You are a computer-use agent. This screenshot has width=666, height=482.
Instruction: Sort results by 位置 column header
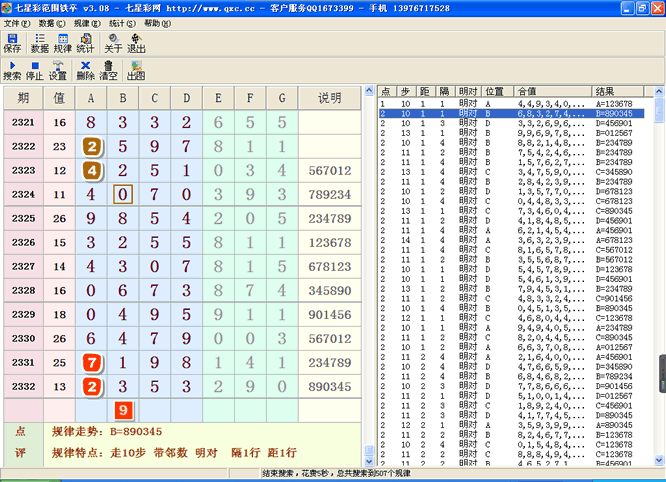point(498,91)
